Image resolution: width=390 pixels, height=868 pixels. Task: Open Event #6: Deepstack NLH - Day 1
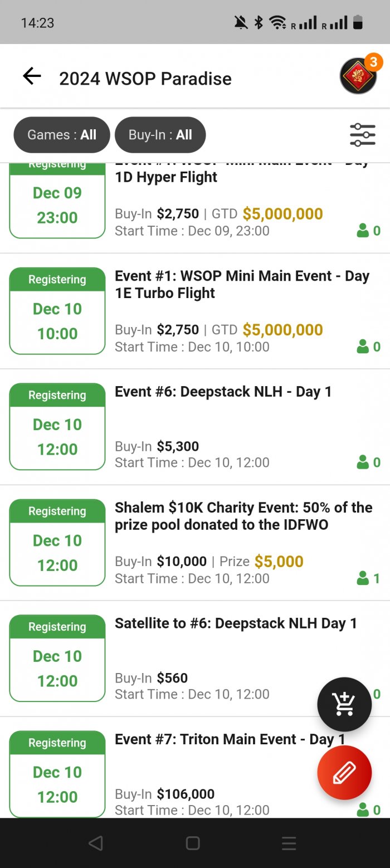tap(223, 392)
